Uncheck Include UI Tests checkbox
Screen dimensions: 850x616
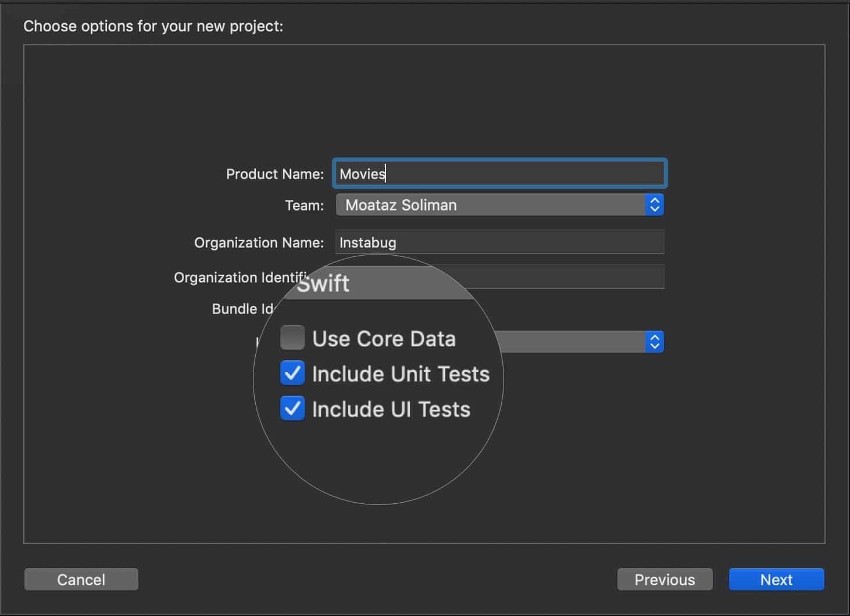click(x=292, y=409)
